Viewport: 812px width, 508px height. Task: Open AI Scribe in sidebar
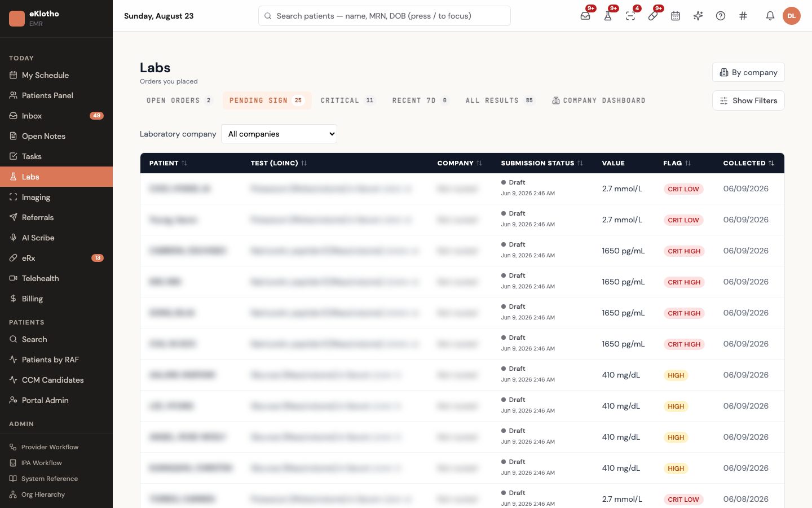click(x=56, y=238)
